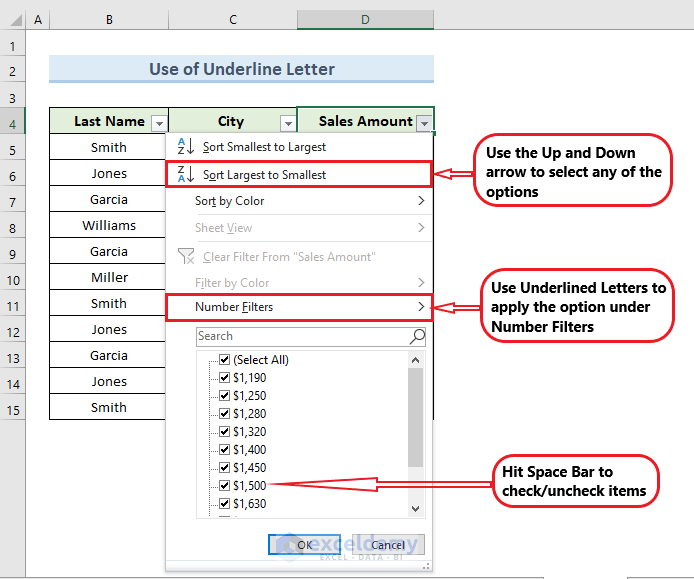
Task: Select column B header
Action: [109, 20]
